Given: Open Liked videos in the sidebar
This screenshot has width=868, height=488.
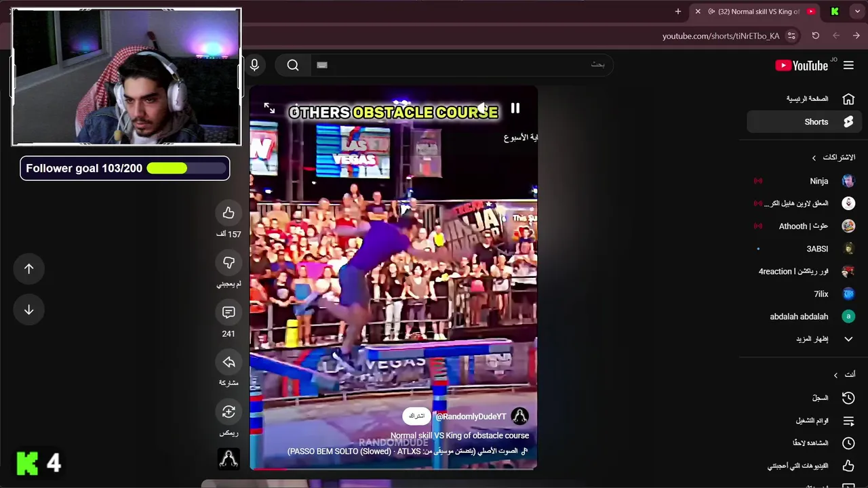Looking at the screenshot, I should point(804,466).
